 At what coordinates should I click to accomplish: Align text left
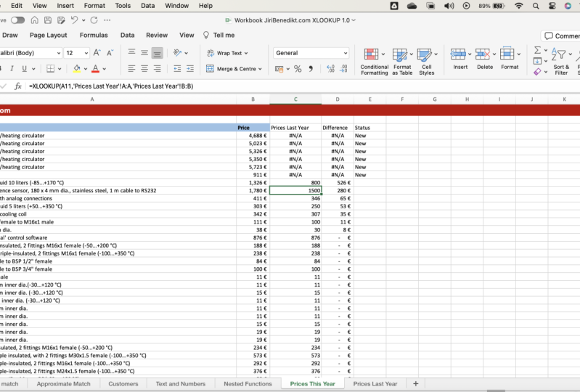coord(131,68)
